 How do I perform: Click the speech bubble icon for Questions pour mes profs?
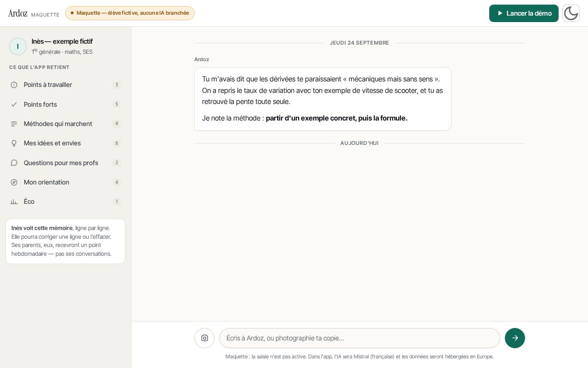[x=14, y=163]
